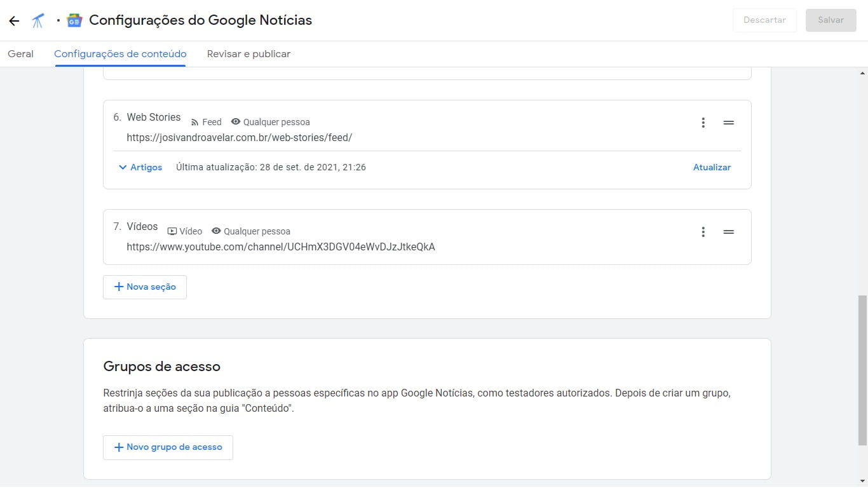Select the Configurações de conteúdo tab

pyautogui.click(x=120, y=54)
